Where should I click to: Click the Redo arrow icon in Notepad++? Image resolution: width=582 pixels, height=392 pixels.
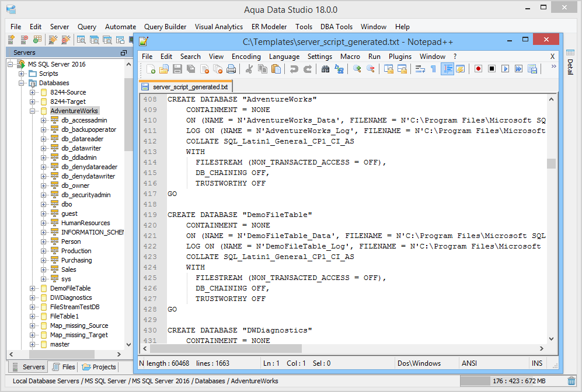(x=307, y=69)
